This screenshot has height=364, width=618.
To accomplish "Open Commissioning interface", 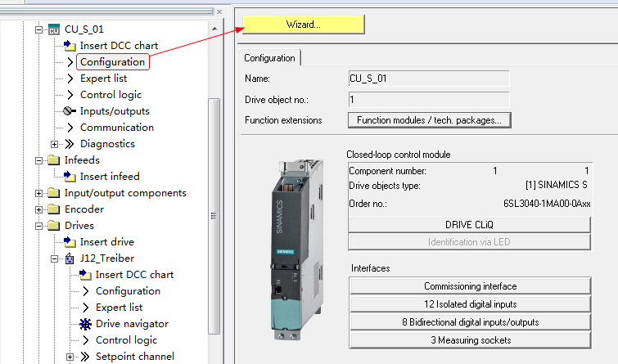I will [470, 286].
